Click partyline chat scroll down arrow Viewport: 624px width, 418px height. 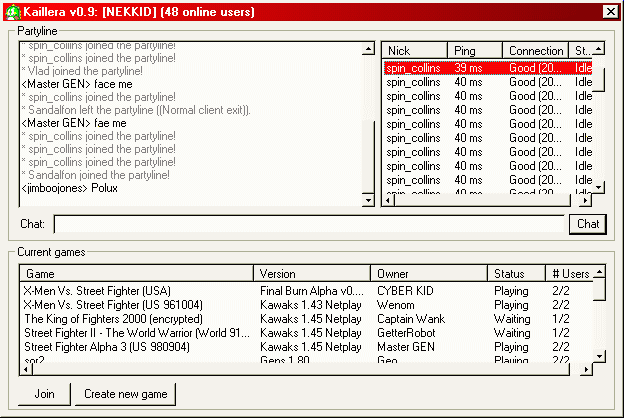point(369,200)
